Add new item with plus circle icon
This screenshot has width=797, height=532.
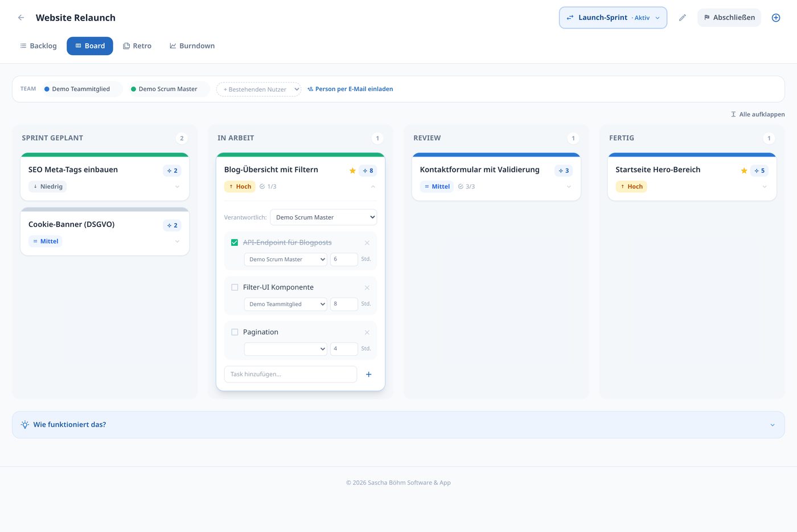(x=775, y=18)
